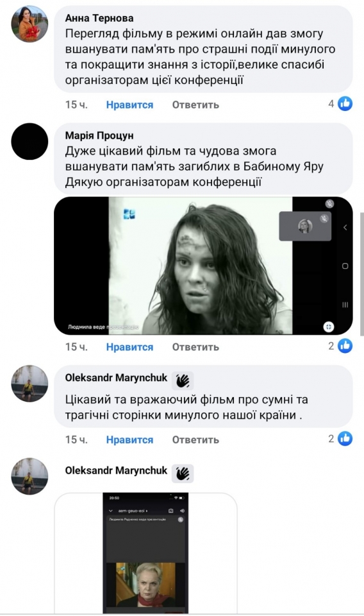Image resolution: width=364 pixels, height=616 pixels.
Task: Click muted microphone icon at video screenshot top
Action: click(x=329, y=203)
